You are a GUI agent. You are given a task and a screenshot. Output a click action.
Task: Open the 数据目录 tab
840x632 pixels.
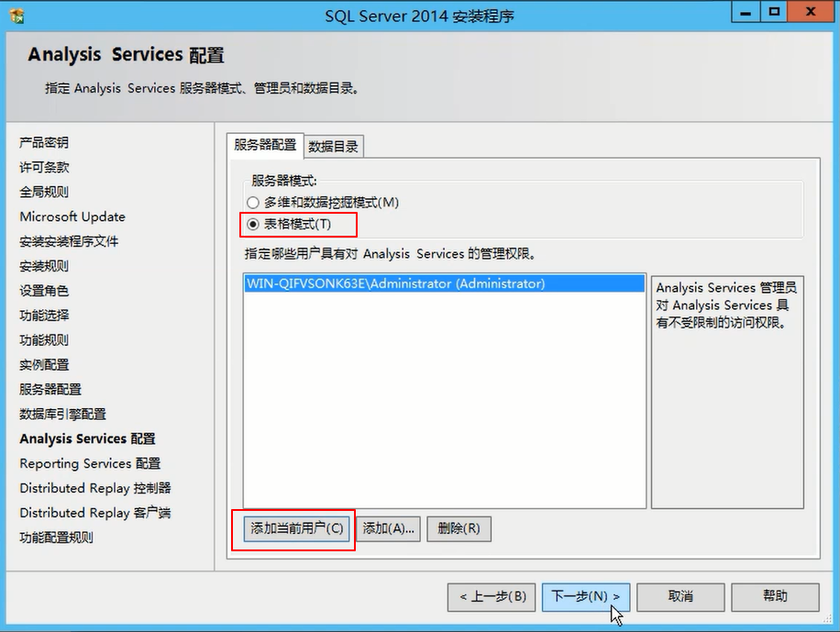click(x=333, y=147)
